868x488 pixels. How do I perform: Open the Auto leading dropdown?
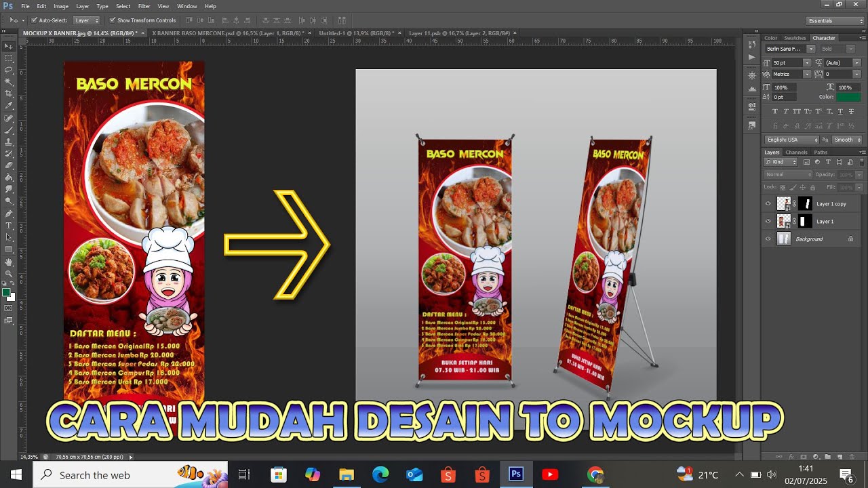[x=857, y=62]
